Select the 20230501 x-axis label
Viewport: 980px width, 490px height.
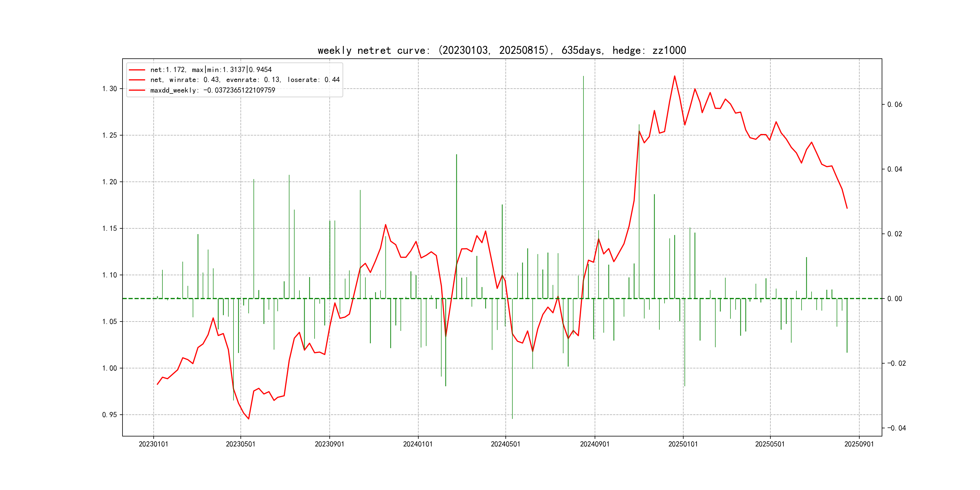[240, 444]
